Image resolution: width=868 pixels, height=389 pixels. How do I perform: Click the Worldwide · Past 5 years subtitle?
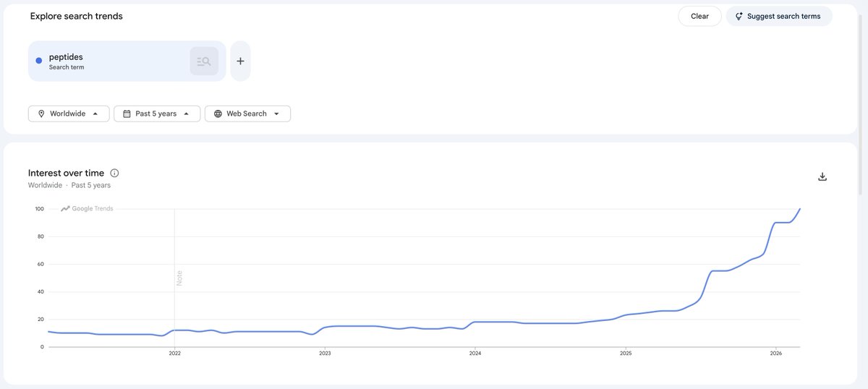69,185
